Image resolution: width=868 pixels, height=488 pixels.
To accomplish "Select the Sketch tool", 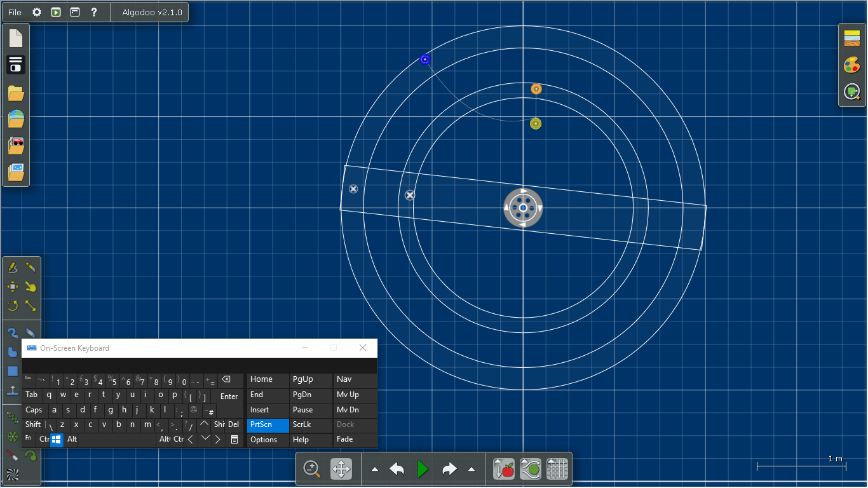I will click(x=13, y=268).
